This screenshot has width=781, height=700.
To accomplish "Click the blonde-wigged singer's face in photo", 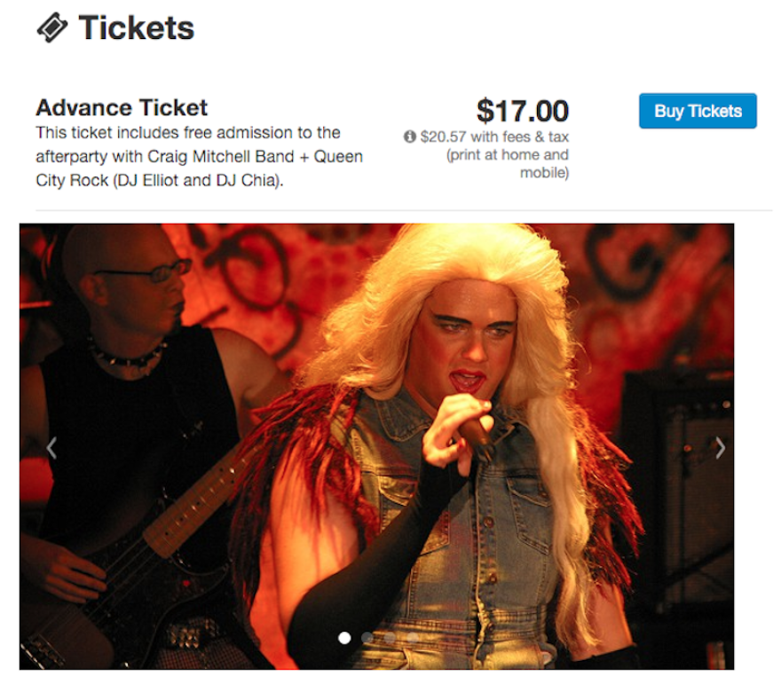I will tap(467, 339).
